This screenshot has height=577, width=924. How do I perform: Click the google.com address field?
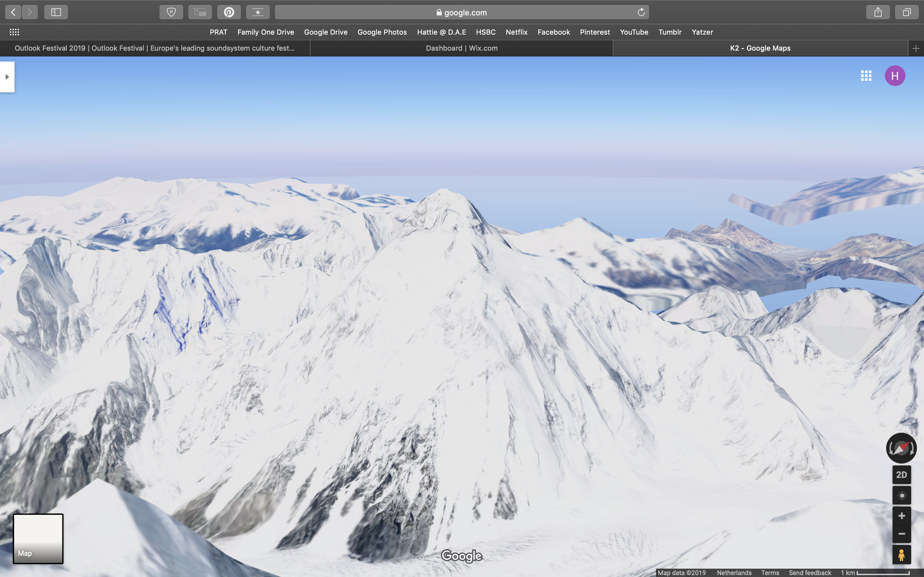461,12
